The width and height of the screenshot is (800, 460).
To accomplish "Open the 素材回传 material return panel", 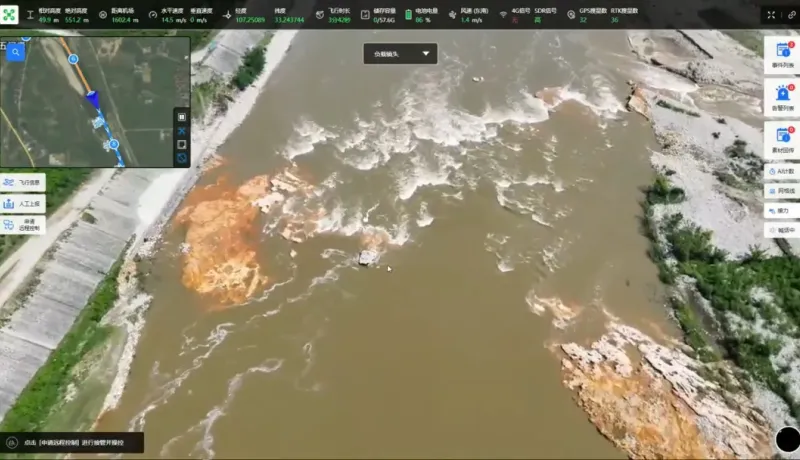I will coord(782,140).
